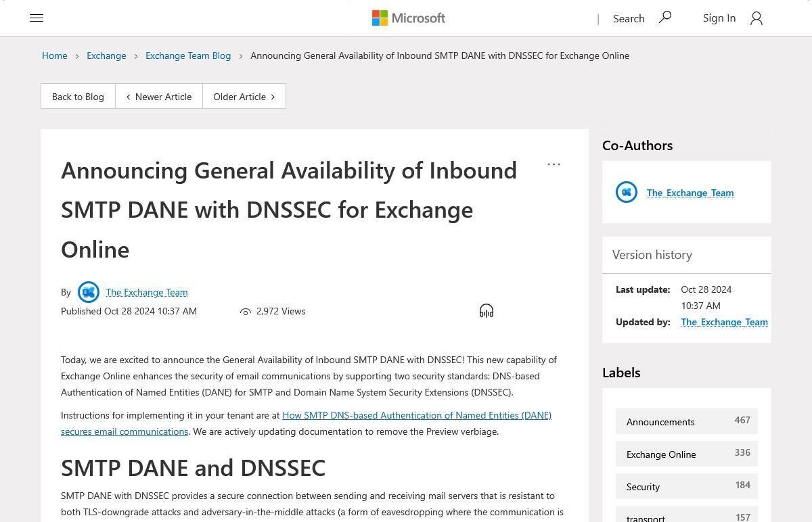Click the article title heading
The image size is (812, 522).
[x=289, y=210]
